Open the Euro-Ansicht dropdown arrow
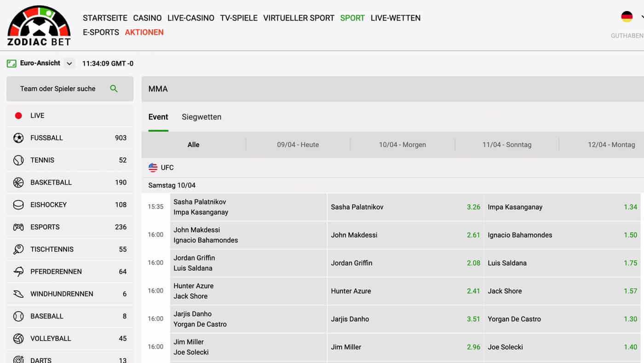 (x=69, y=63)
